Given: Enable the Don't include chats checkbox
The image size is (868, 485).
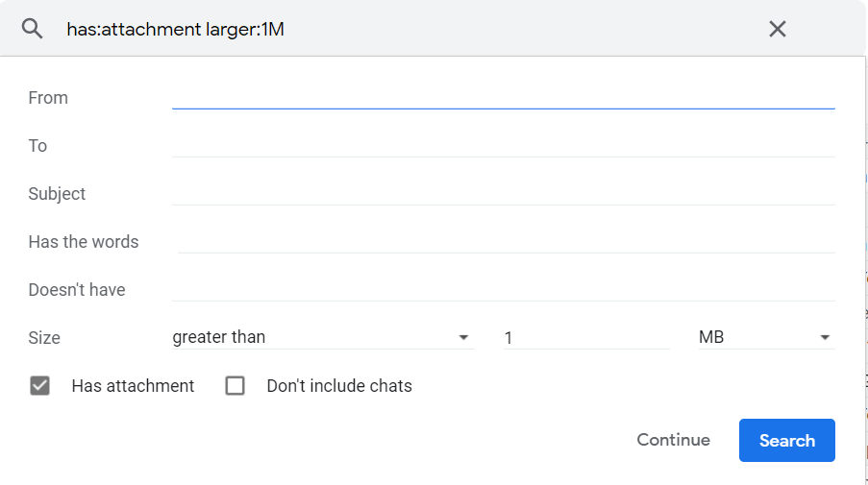Looking at the screenshot, I should pyautogui.click(x=235, y=386).
